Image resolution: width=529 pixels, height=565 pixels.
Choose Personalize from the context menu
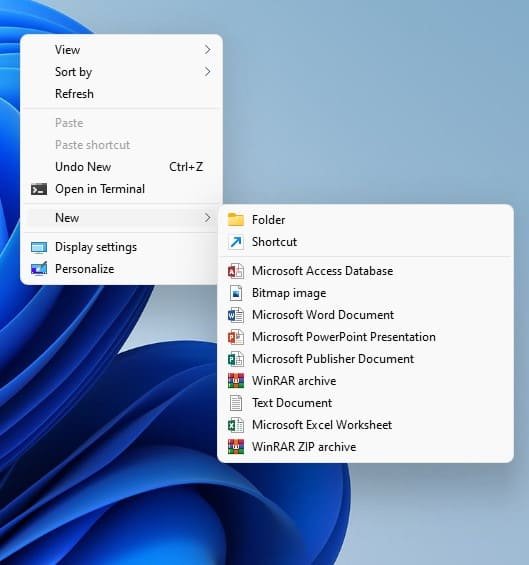(121, 269)
